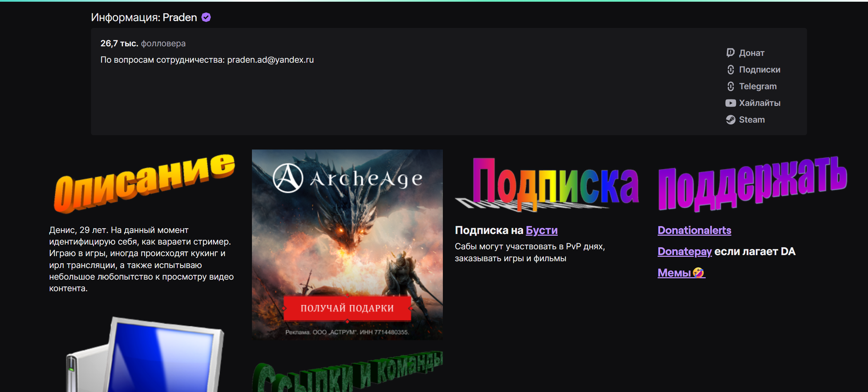Screen dimensions: 868x392
Task: Open the Donationalerts link
Action: click(694, 231)
